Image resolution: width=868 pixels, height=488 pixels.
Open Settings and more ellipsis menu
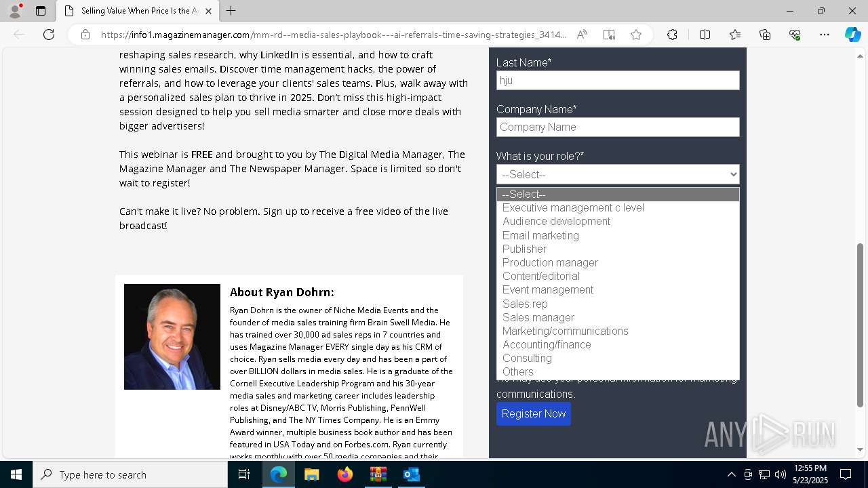pyautogui.click(x=825, y=35)
